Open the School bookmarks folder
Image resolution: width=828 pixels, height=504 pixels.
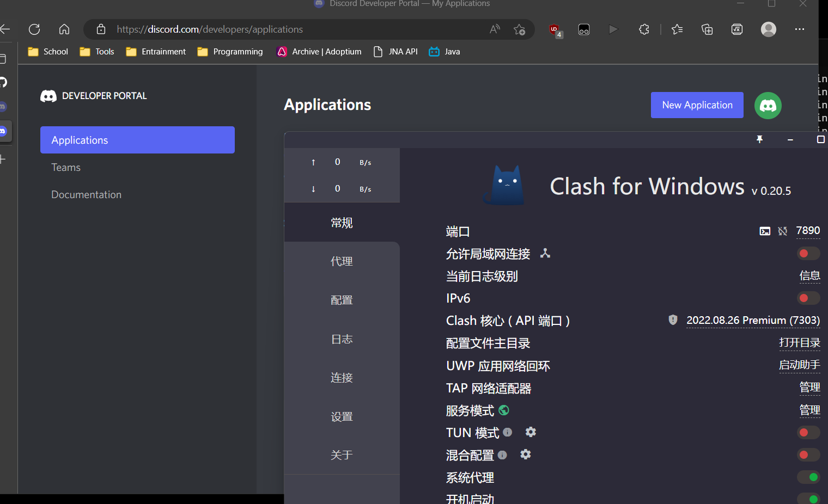click(x=48, y=52)
